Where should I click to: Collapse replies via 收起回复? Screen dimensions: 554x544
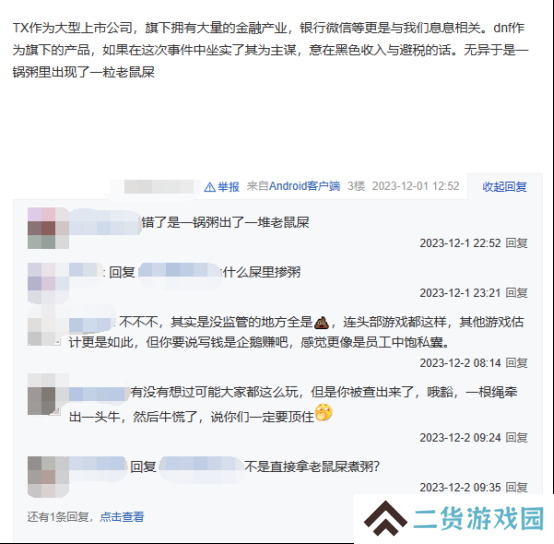tap(505, 187)
